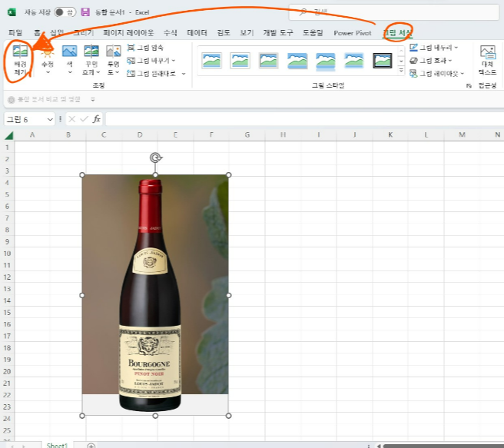Switch to the 개발 도구 (Developer) tab
Screen dimensions: 504x448
pos(278,32)
